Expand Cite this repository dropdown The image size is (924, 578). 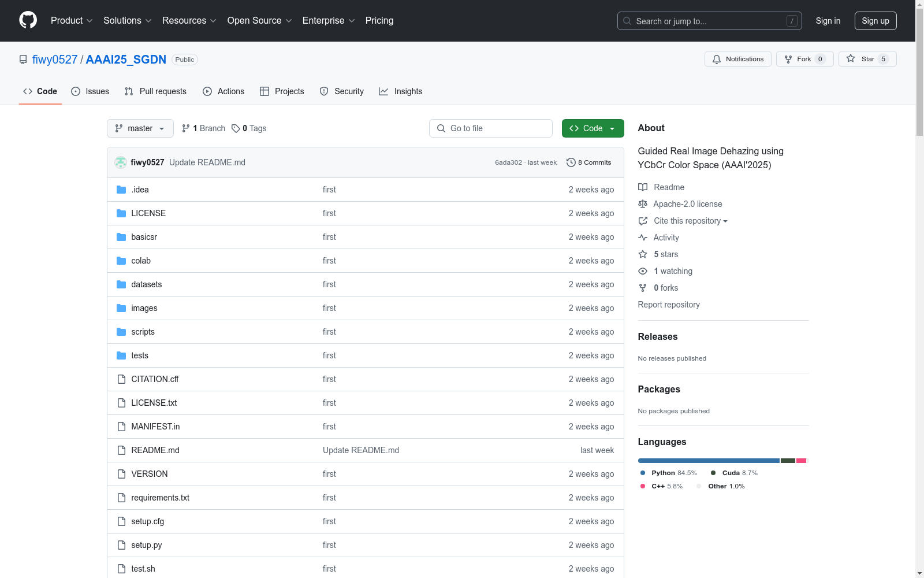click(x=691, y=221)
